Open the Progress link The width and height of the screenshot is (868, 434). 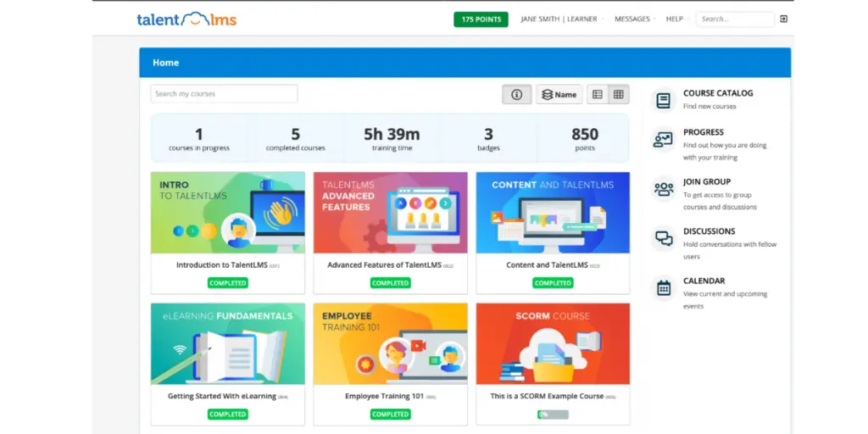[x=703, y=131]
